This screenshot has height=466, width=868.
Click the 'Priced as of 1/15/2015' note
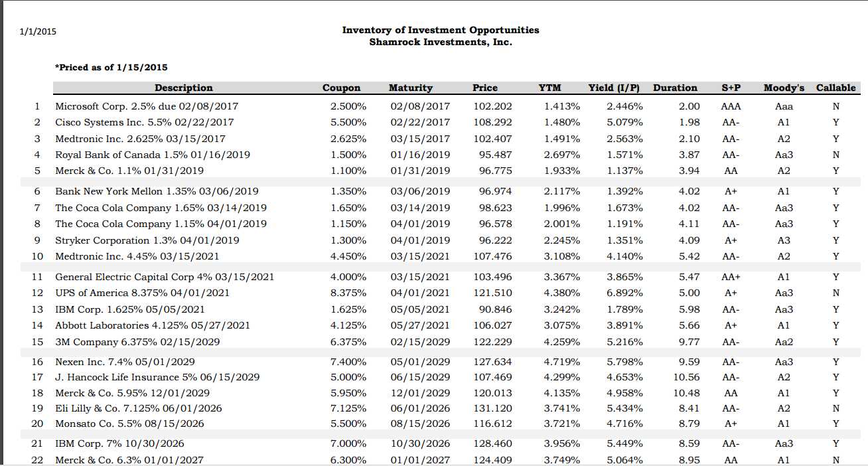[111, 67]
